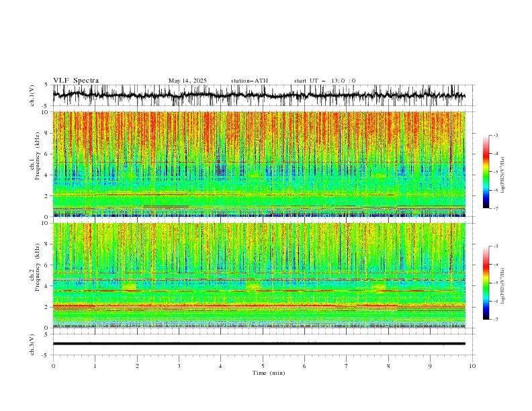Click the 'VLF Spectra' title text
This screenshot has width=532, height=411.
[76, 81]
